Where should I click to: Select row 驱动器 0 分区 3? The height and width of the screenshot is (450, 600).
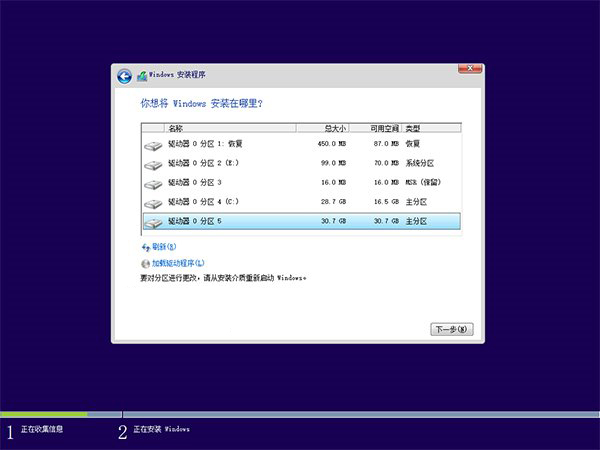[302, 183]
